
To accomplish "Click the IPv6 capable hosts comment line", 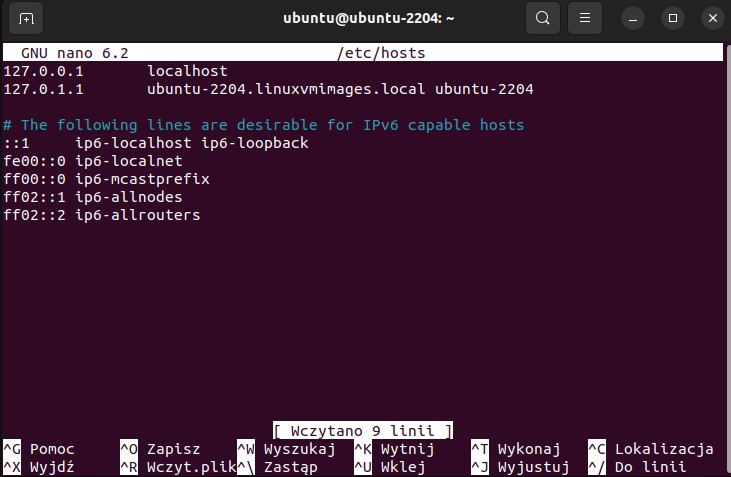I will point(263,125).
